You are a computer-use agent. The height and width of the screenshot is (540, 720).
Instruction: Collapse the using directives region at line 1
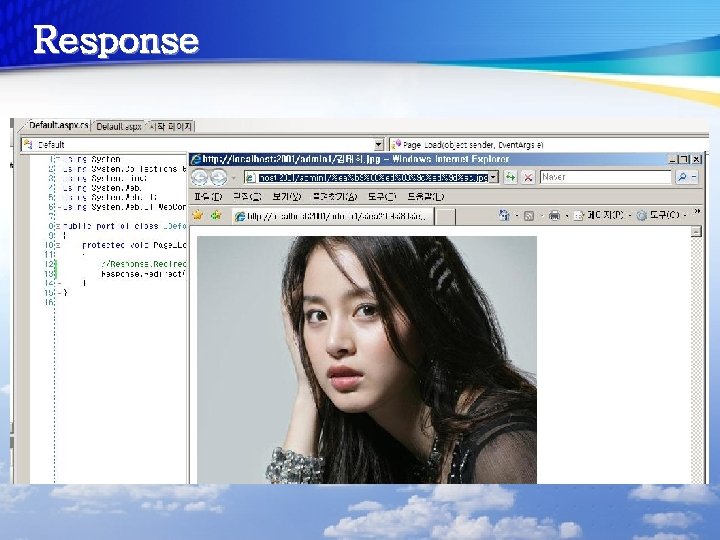pos(58,159)
